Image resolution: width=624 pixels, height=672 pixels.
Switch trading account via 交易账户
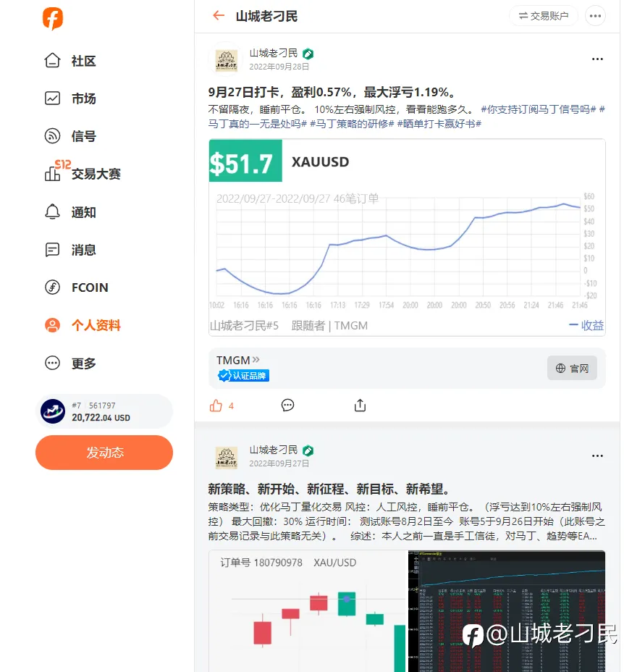pyautogui.click(x=544, y=16)
